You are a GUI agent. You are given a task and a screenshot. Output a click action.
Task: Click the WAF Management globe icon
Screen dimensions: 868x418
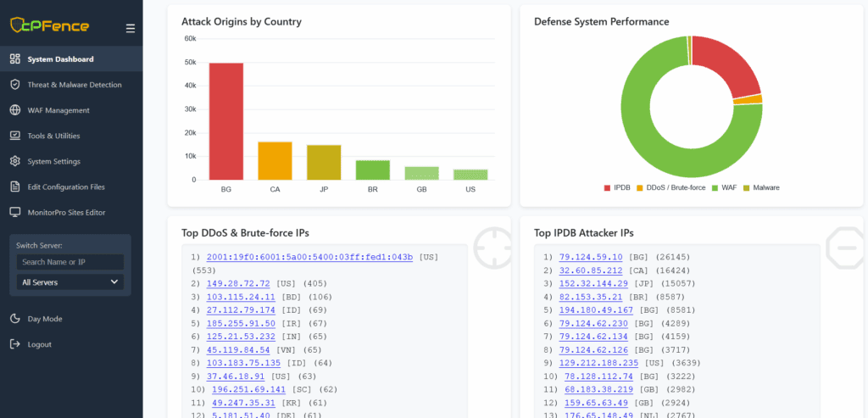(14, 110)
